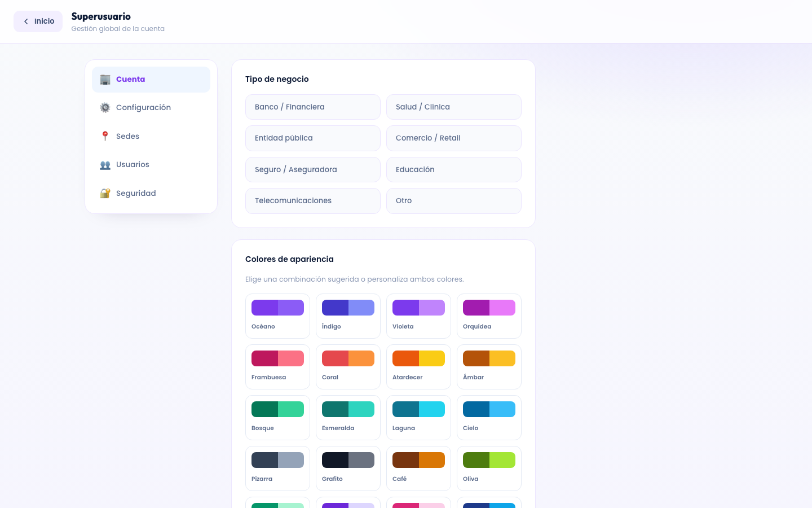The image size is (812, 508).
Task: Choose the Ámbar color palette
Action: pyautogui.click(x=489, y=367)
